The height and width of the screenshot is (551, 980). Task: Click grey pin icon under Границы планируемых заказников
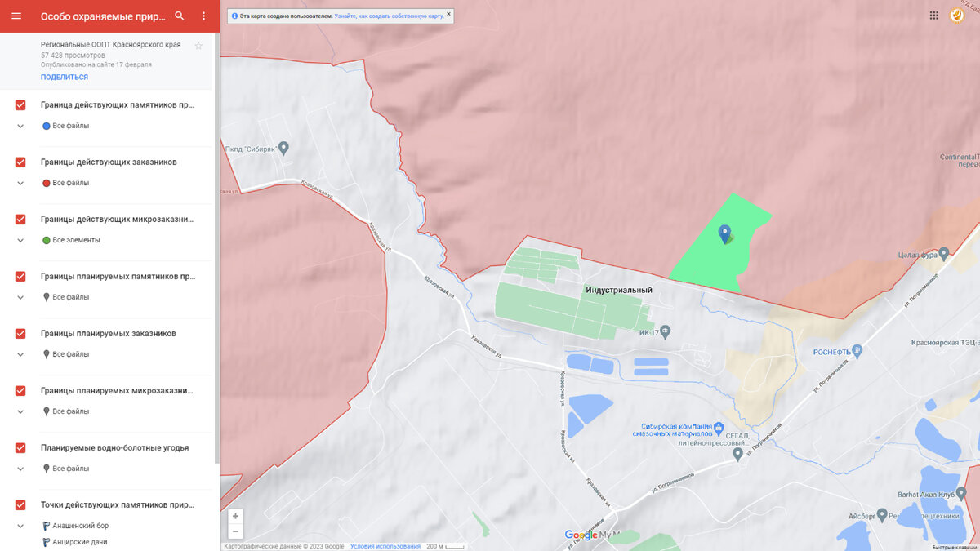46,354
